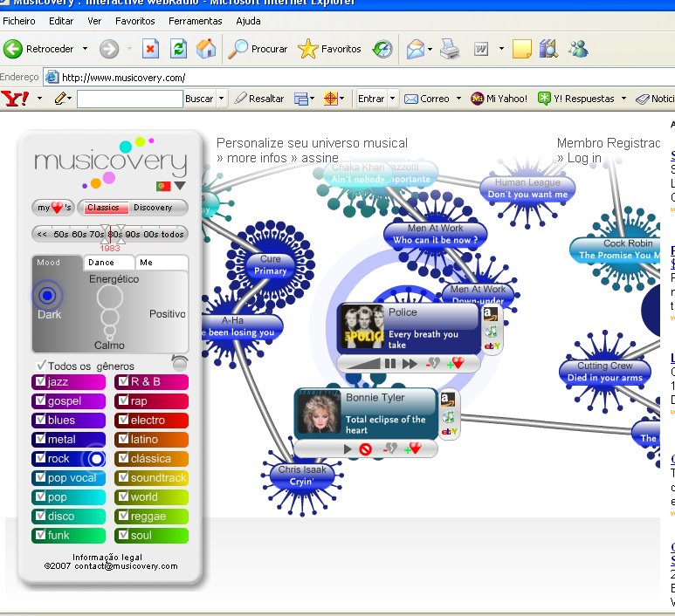Open the Ferramentas menu
This screenshot has height=616, width=675.
click(x=196, y=21)
